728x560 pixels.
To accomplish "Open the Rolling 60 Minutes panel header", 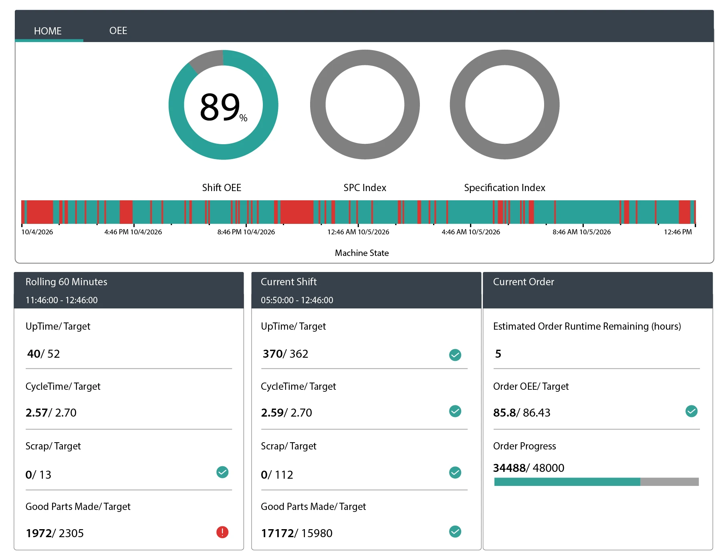I will [129, 290].
